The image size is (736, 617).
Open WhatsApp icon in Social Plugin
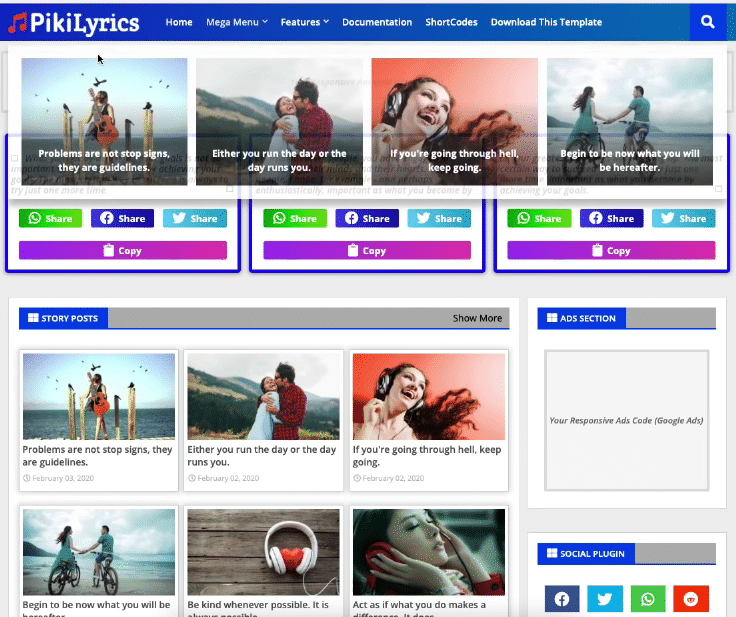click(648, 599)
